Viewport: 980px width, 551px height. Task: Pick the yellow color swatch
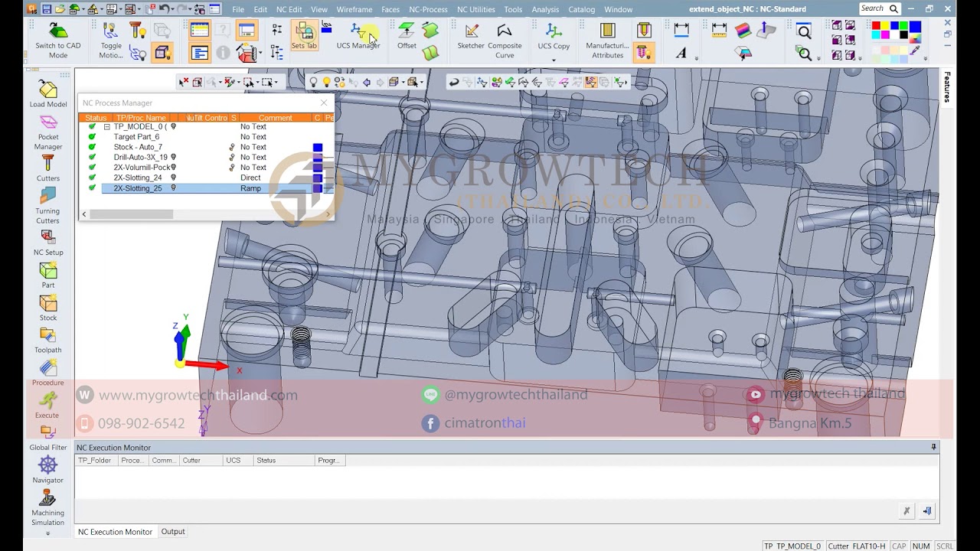(x=885, y=27)
